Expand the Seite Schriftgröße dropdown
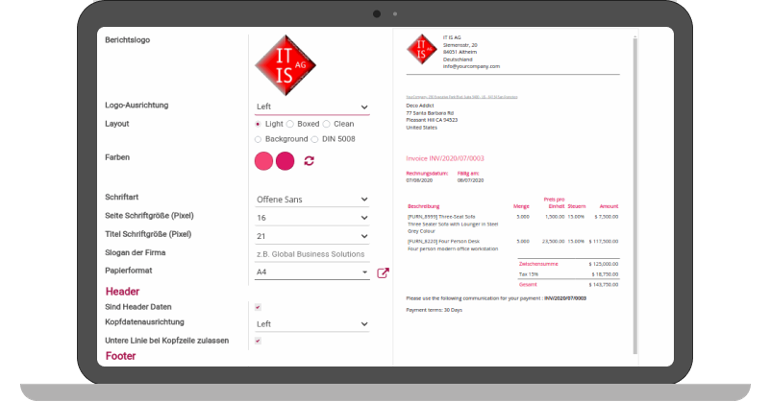The image size is (770, 402). pyautogui.click(x=312, y=217)
